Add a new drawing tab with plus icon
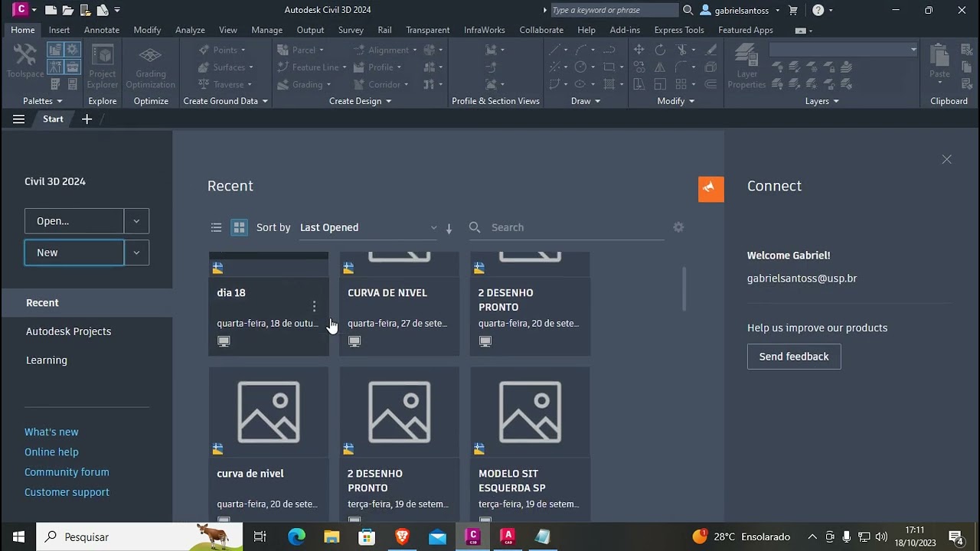The width and height of the screenshot is (980, 551). (x=87, y=119)
